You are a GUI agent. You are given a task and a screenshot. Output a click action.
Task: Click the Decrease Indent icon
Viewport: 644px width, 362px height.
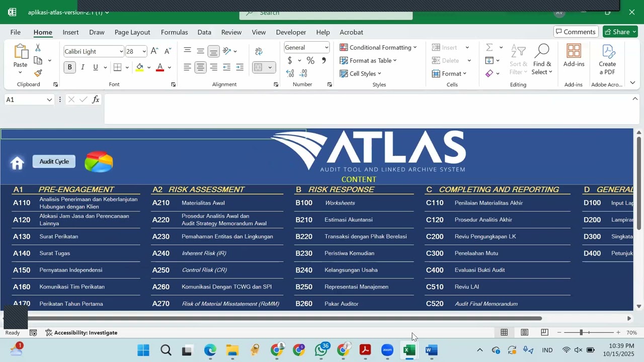(226, 67)
